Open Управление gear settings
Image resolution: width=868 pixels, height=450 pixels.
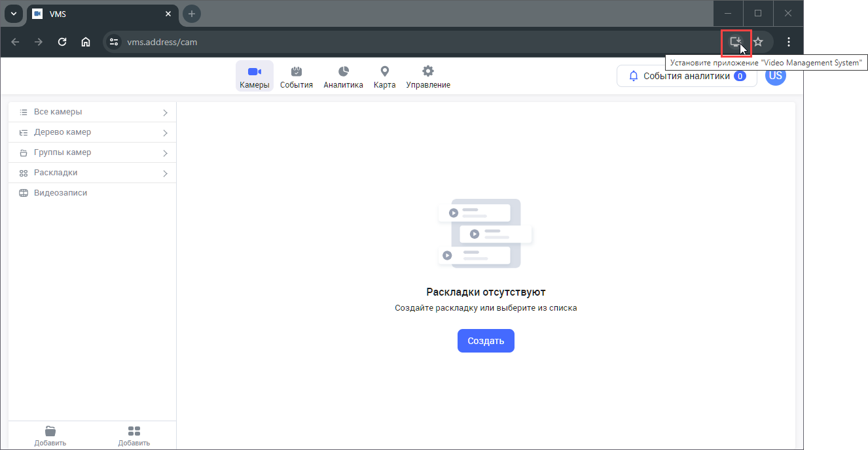click(x=427, y=77)
